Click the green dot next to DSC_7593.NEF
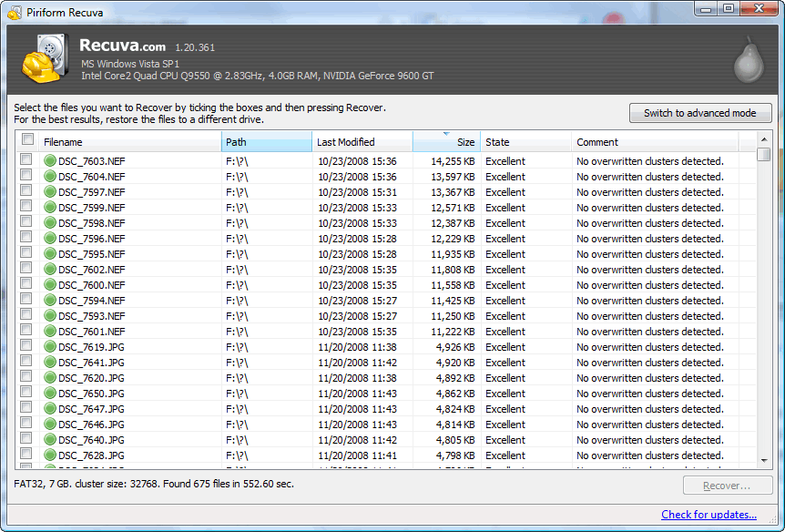Image resolution: width=785 pixels, height=532 pixels. tap(49, 316)
